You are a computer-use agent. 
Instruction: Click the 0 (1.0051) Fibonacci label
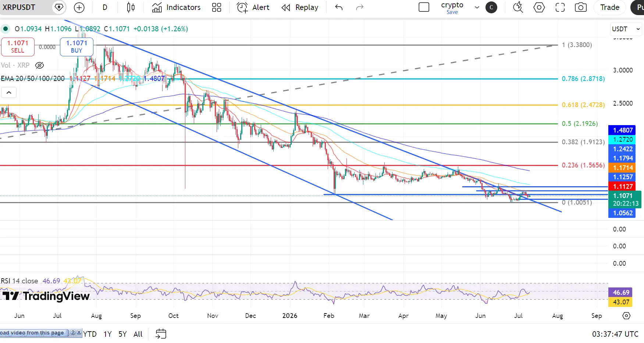[x=577, y=202]
